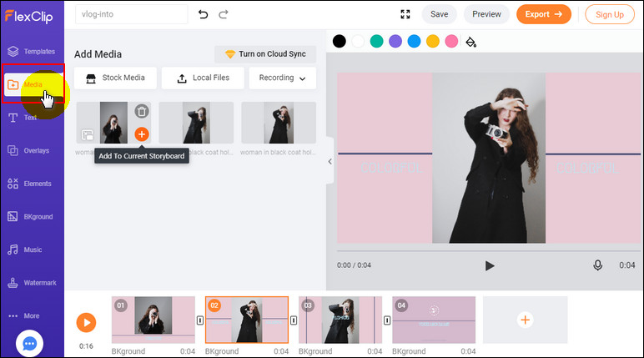
Task: Choose the black color swatch
Action: point(340,41)
